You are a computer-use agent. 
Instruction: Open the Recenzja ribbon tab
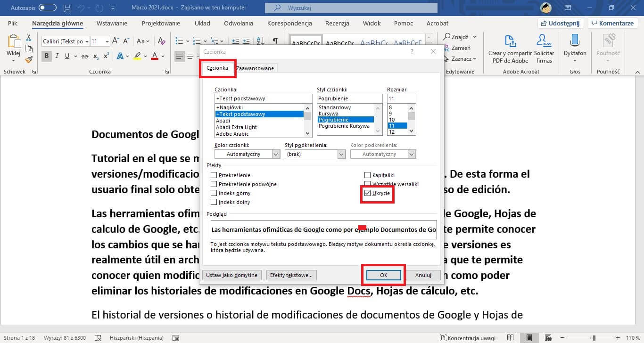point(337,23)
